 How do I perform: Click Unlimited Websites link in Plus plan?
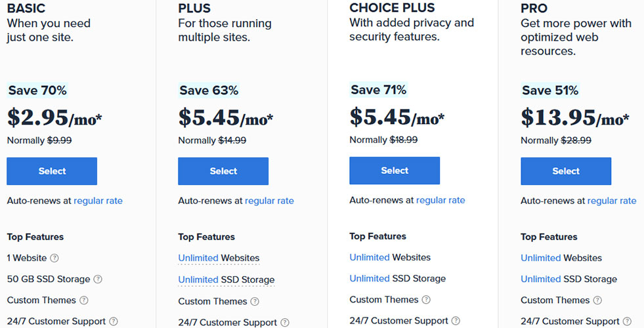pos(219,258)
